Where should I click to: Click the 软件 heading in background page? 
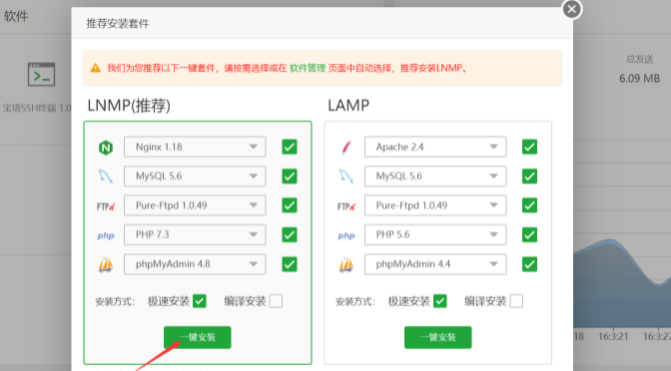coord(16,16)
